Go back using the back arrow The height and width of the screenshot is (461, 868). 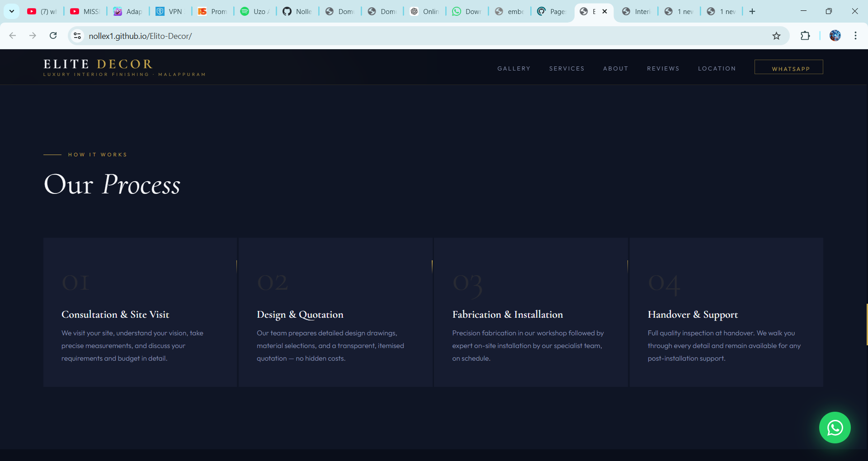(x=13, y=36)
